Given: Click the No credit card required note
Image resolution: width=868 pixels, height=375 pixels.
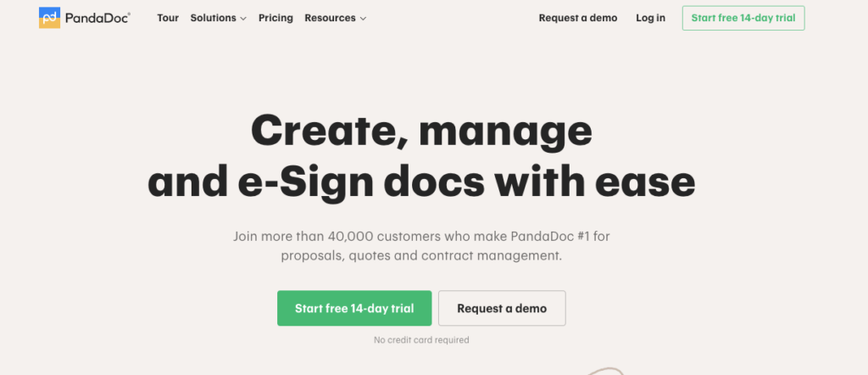Looking at the screenshot, I should click(421, 340).
